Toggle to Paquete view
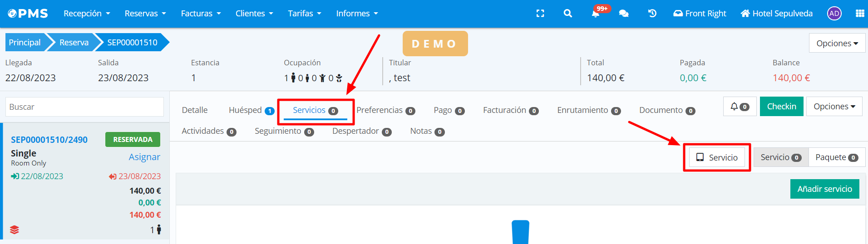The image size is (868, 244). pos(836,157)
